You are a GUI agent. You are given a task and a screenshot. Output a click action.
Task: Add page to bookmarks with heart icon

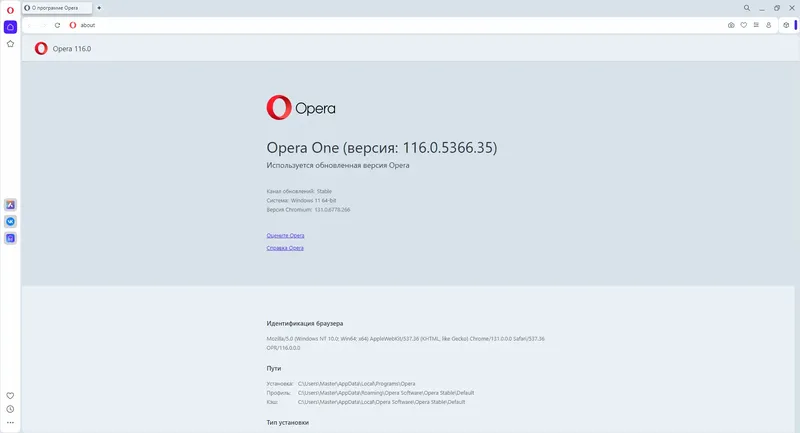(x=743, y=25)
